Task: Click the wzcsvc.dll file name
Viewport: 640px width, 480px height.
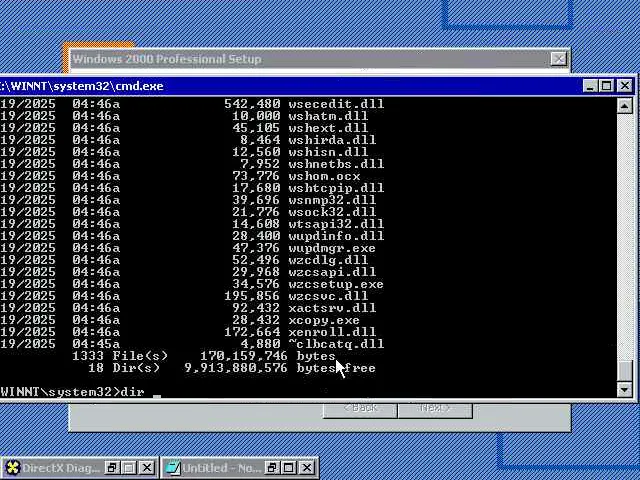Action: tap(329, 296)
